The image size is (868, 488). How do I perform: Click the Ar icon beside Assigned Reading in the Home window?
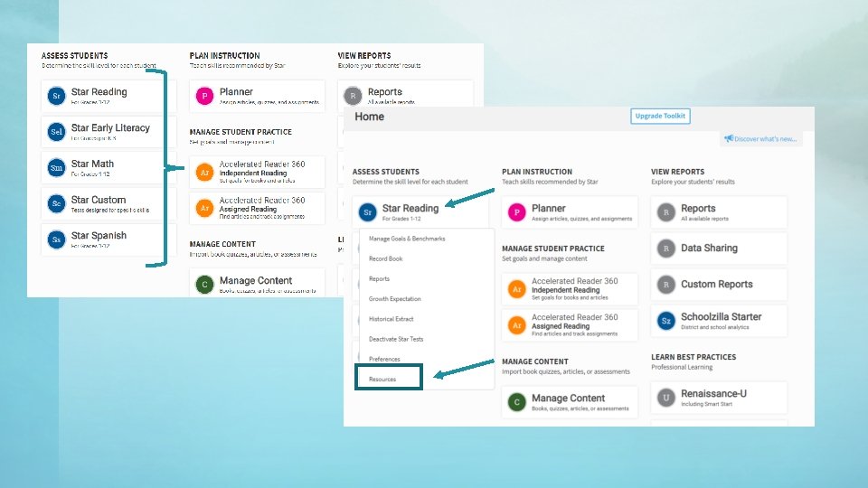coord(516,324)
